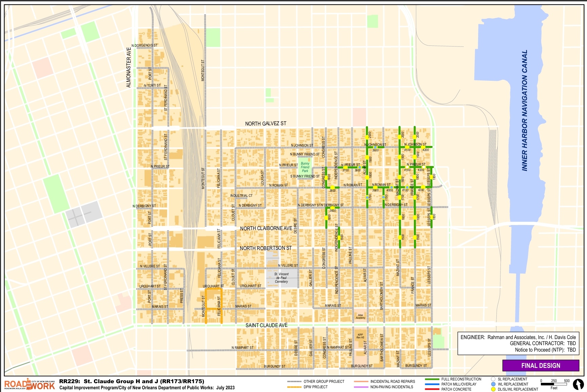Click the KIPP Ren HS label
Viewport: 587px width, 392px height.
[360, 336]
